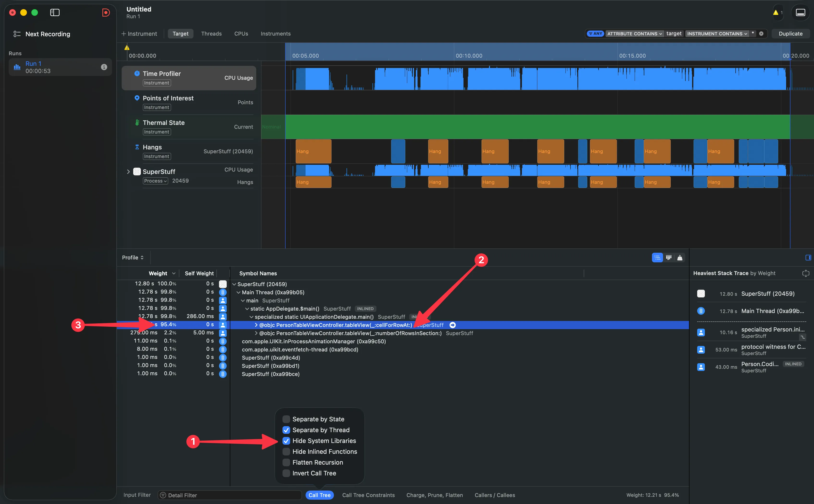Open Call Tree Constraints
814x504 pixels.
368,495
